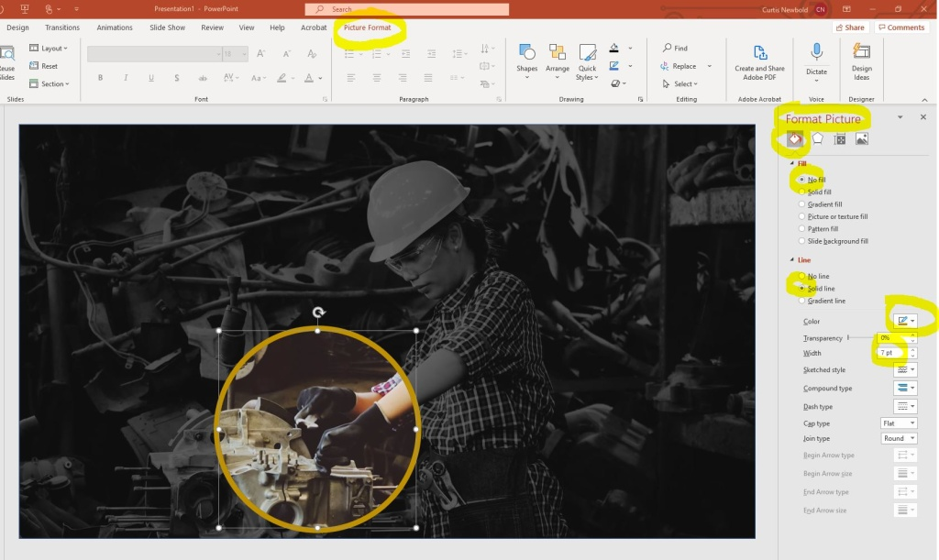This screenshot has height=560, width=939.
Task: Open Design Ideas in the Designer group
Action: click(861, 64)
